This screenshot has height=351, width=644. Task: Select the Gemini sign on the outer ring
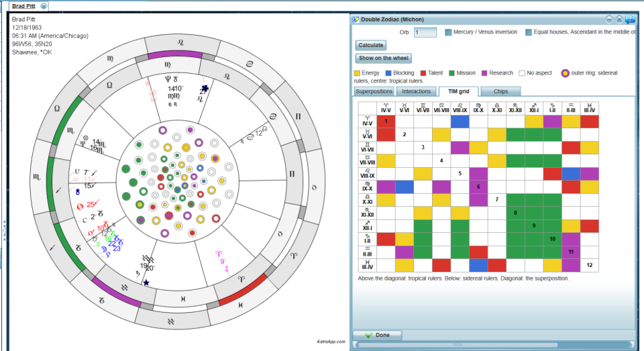point(298,116)
